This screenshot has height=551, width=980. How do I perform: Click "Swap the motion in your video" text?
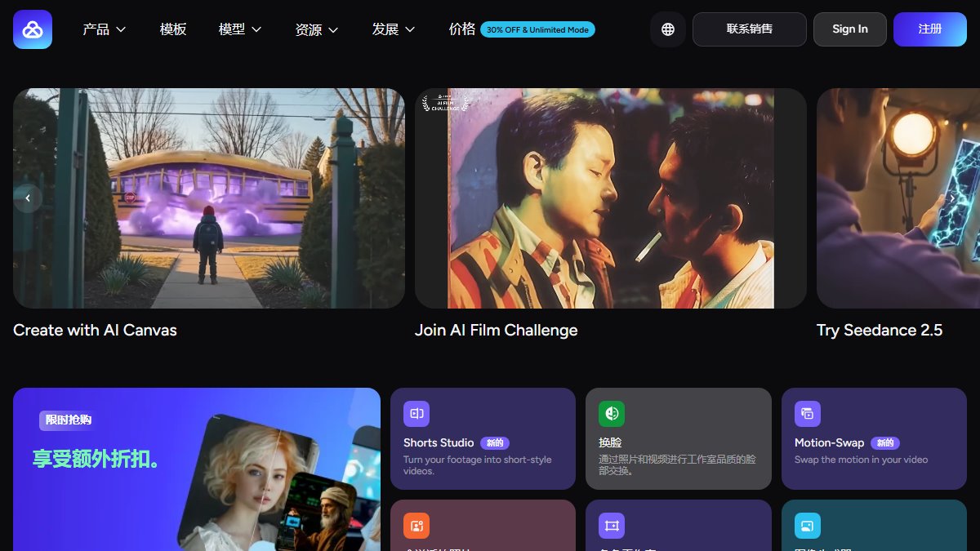click(x=862, y=460)
